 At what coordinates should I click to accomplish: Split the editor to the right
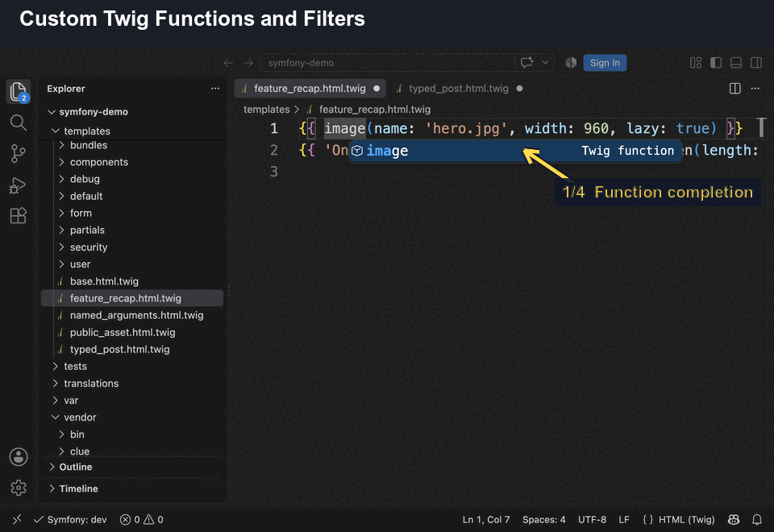click(x=735, y=89)
